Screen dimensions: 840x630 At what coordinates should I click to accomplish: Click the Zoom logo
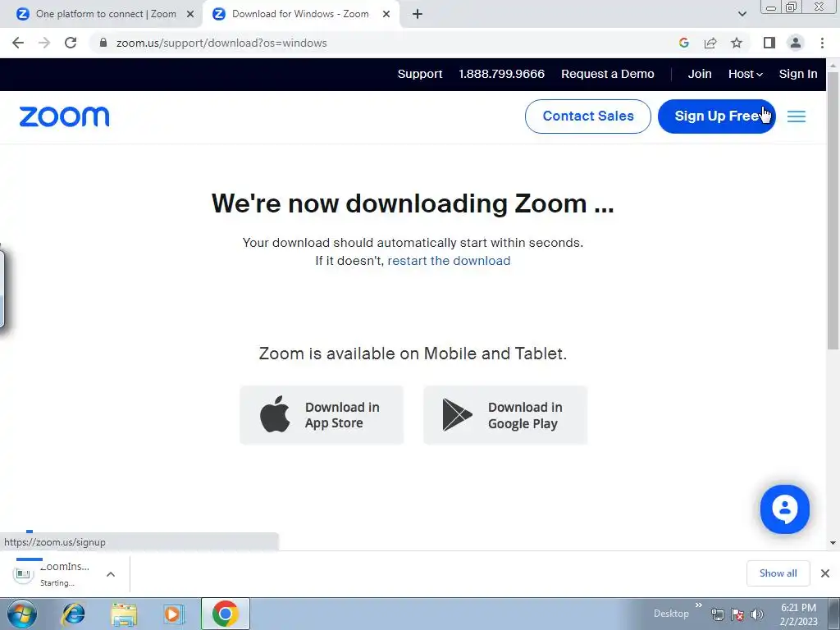pos(64,116)
